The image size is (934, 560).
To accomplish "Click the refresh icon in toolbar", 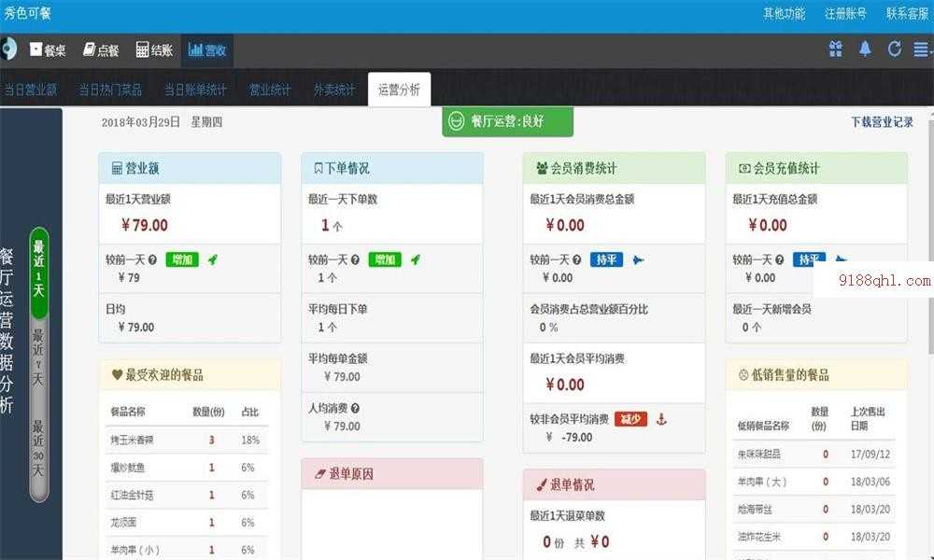I will 895,49.
